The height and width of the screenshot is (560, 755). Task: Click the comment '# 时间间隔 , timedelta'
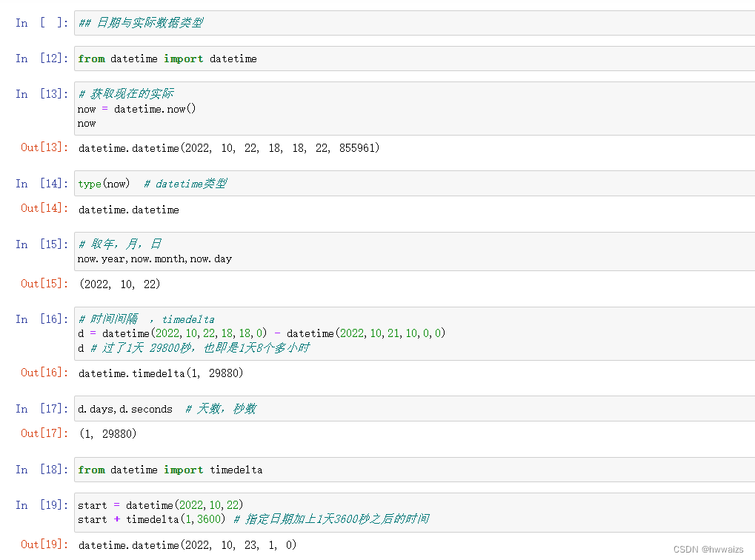[147, 319]
